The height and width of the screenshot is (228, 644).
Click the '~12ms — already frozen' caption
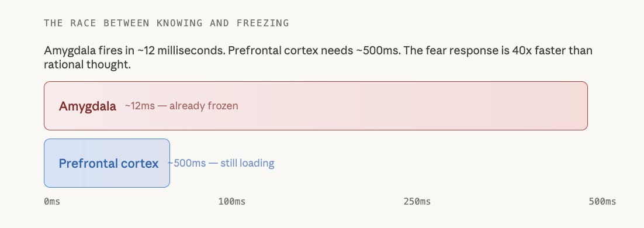[x=181, y=106]
